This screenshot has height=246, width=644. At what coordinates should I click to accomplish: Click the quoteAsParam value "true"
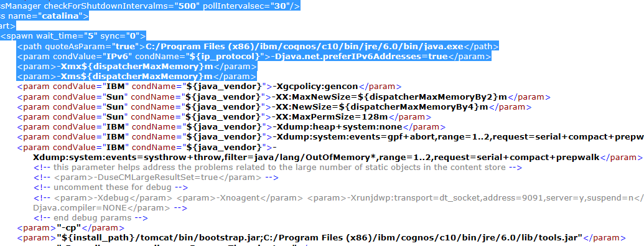coord(126,46)
